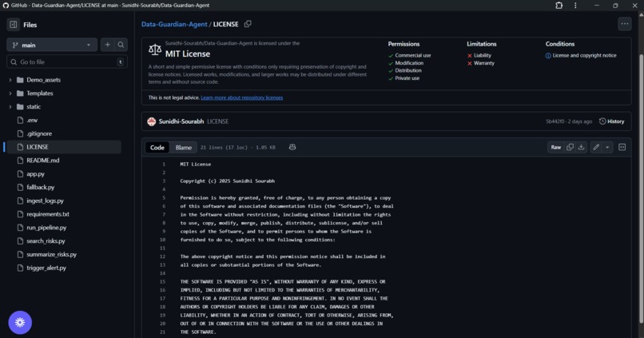The height and width of the screenshot is (338, 644).
Task: Switch to the Blame tab
Action: click(183, 148)
